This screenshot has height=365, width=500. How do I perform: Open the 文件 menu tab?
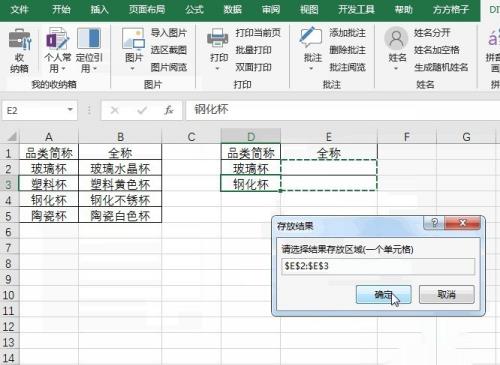tap(19, 9)
